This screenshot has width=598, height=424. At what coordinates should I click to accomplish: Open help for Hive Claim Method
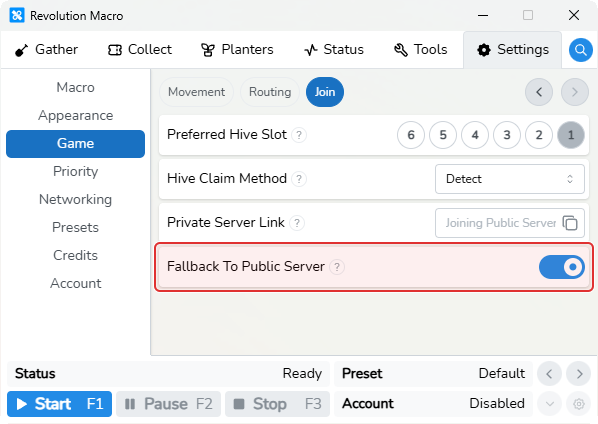[299, 179]
